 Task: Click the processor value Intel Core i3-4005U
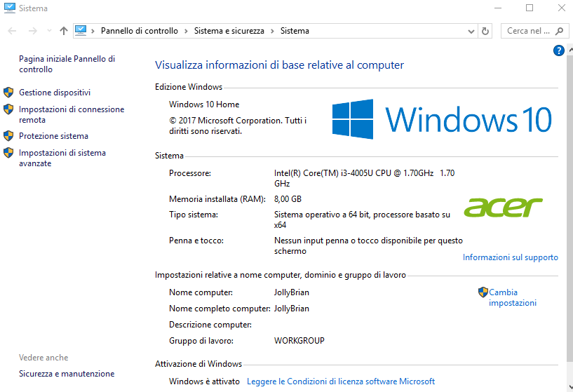[364, 178]
